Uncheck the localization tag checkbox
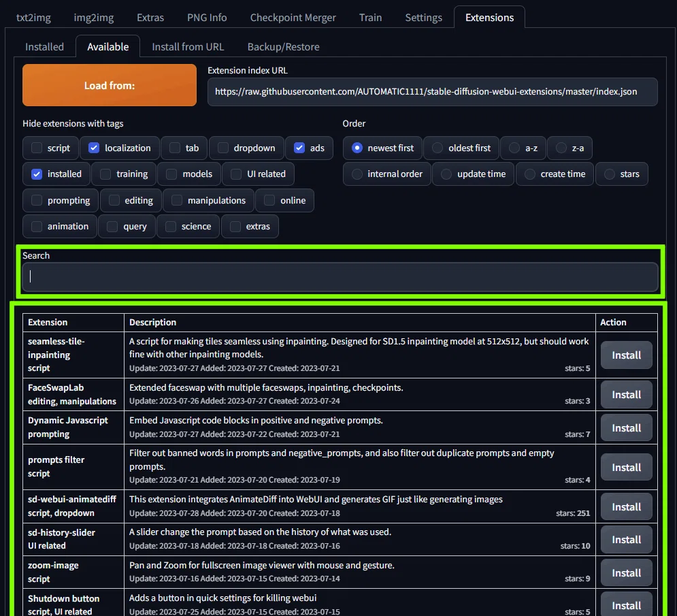Screen dimensions: 677x616 point(94,148)
